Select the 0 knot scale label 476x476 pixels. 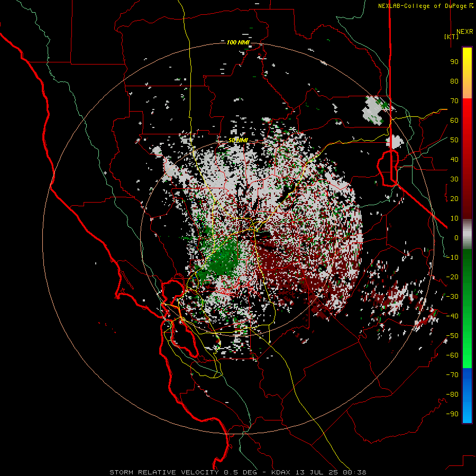456,238
